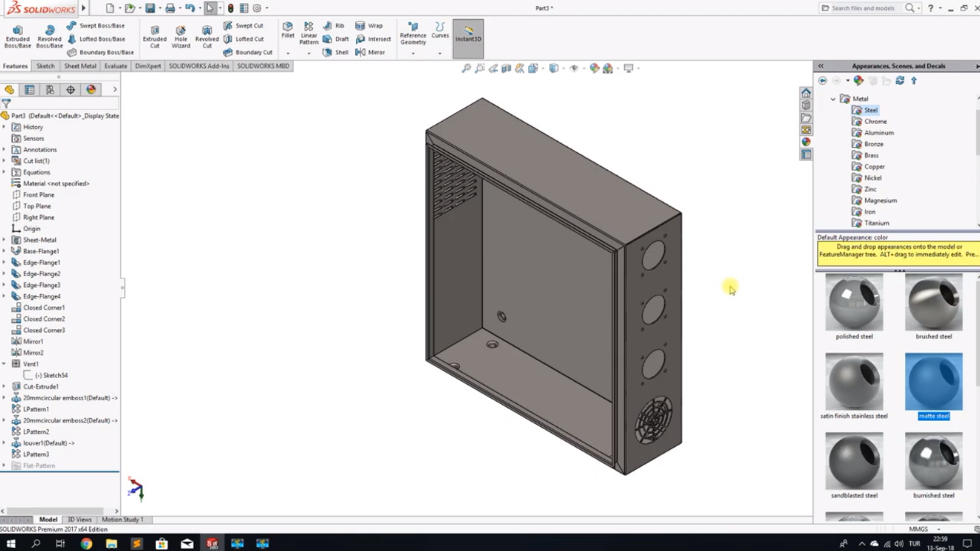980x551 pixels.
Task: Collapse the Metal appearances folder
Action: [833, 98]
